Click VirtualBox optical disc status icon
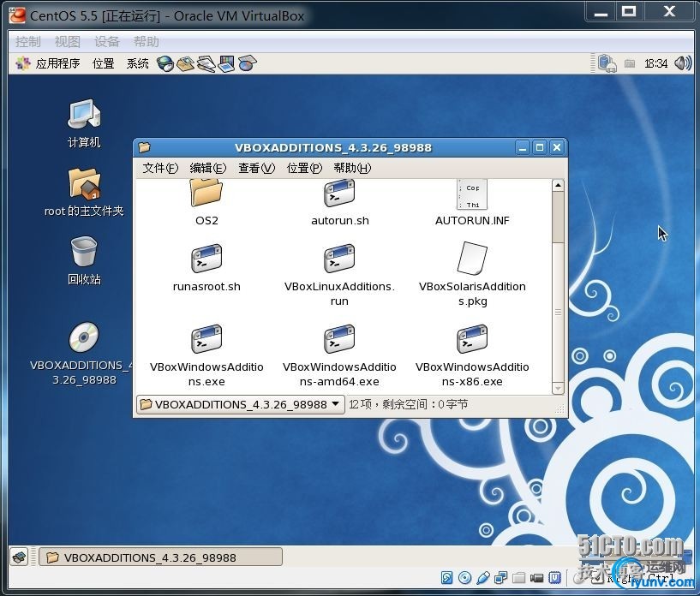Image resolution: width=700 pixels, height=596 pixels. [464, 578]
